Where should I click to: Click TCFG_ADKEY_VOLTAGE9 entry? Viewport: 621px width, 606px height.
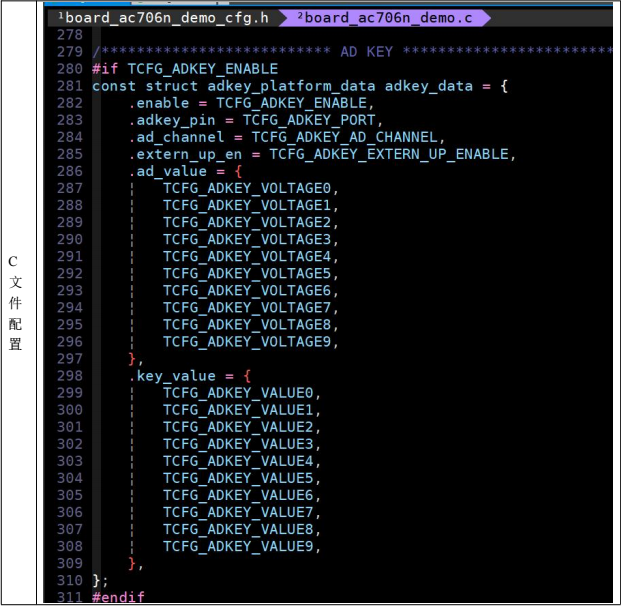(x=247, y=342)
